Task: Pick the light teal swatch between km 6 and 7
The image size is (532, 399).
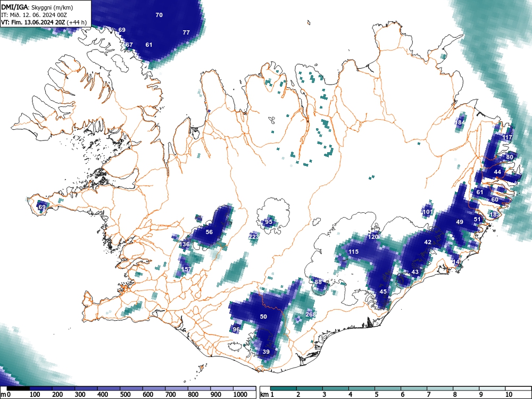Action: click(413, 388)
